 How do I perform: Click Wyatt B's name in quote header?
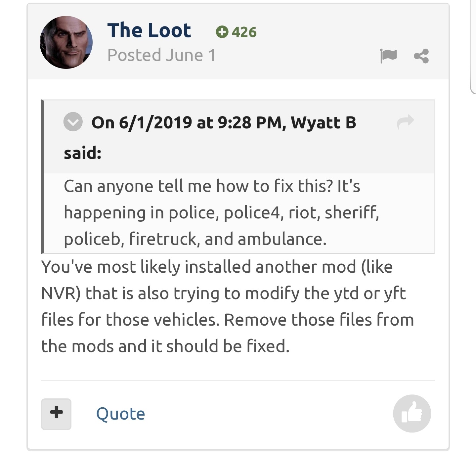(323, 122)
